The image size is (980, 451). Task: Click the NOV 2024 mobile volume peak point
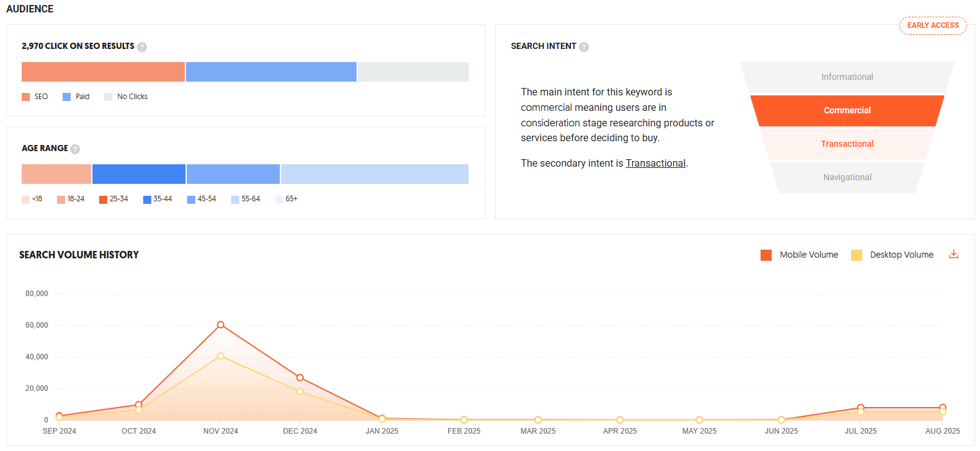pyautogui.click(x=221, y=325)
